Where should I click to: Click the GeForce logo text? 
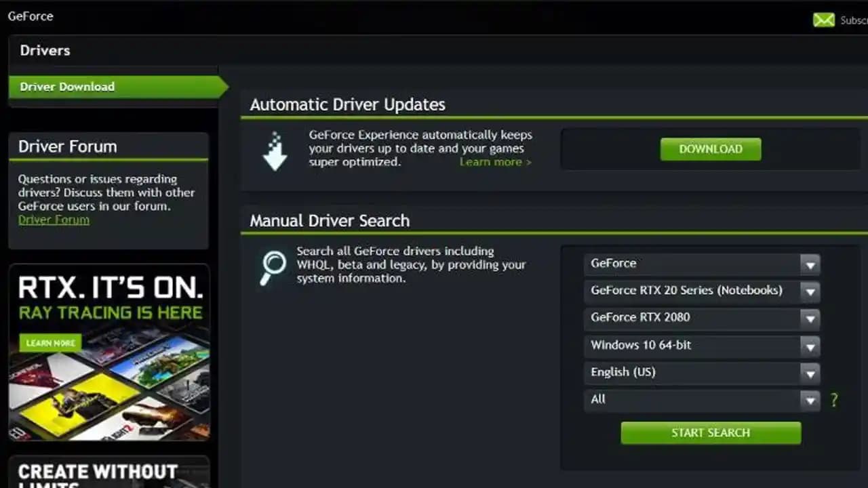point(31,16)
